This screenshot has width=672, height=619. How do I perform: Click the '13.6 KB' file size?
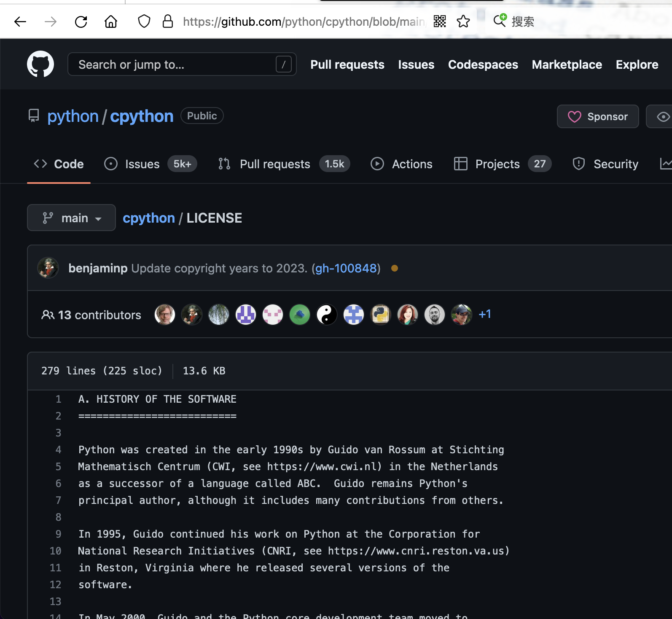[204, 371]
